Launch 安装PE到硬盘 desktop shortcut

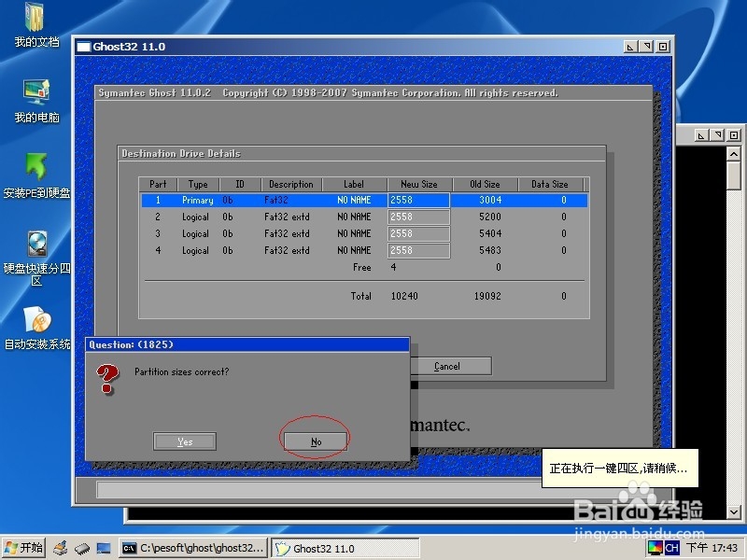[x=36, y=176]
